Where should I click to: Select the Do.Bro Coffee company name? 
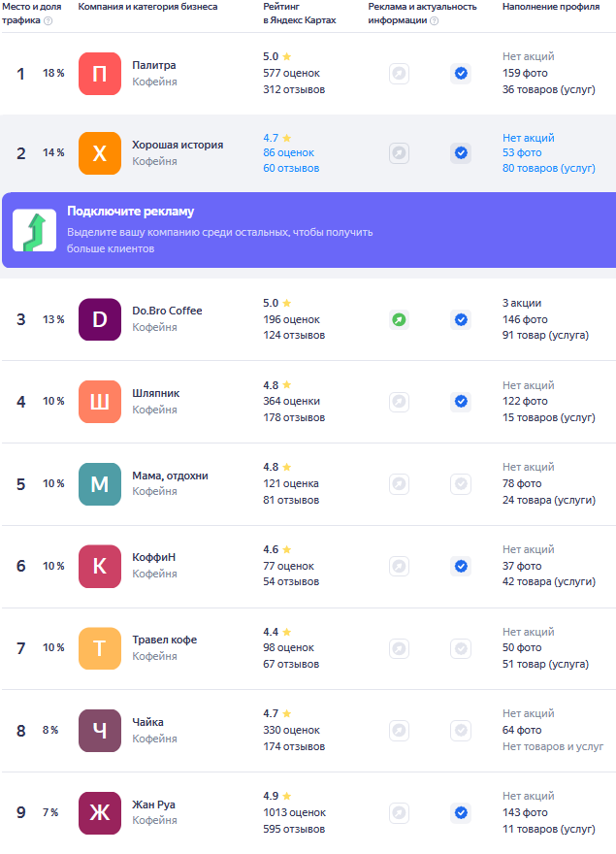click(167, 311)
